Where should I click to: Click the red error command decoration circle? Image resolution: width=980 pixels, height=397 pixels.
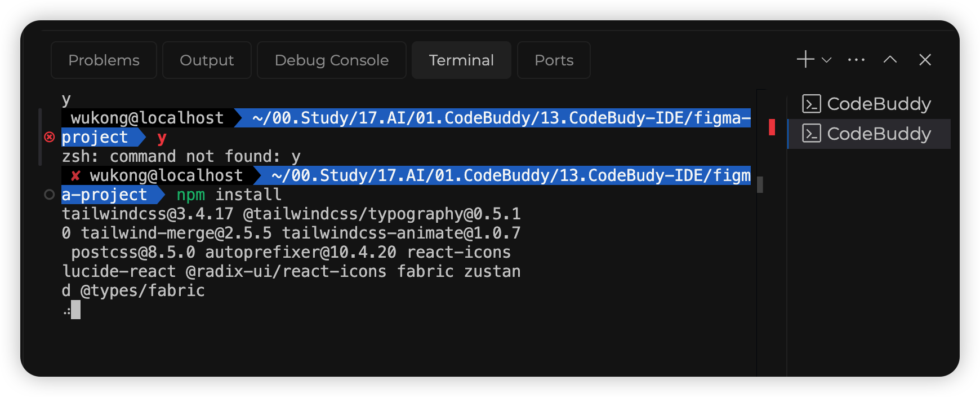[x=50, y=137]
